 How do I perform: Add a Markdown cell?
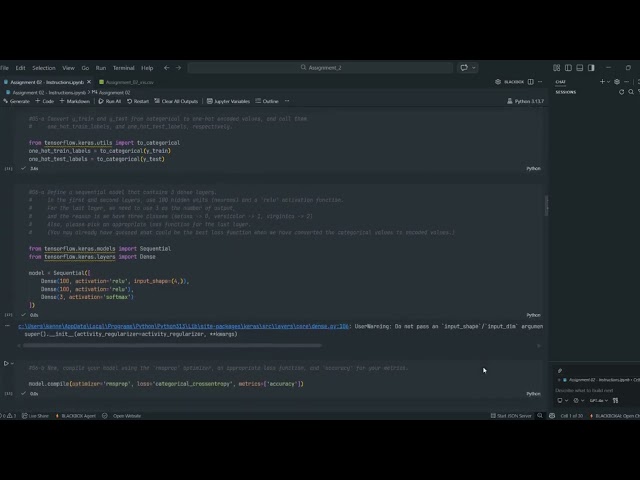pos(76,101)
